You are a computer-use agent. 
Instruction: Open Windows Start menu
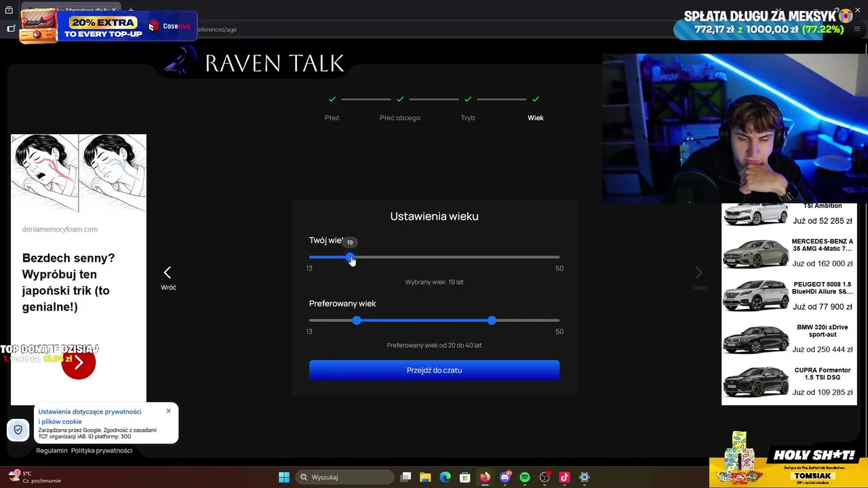pos(284,477)
